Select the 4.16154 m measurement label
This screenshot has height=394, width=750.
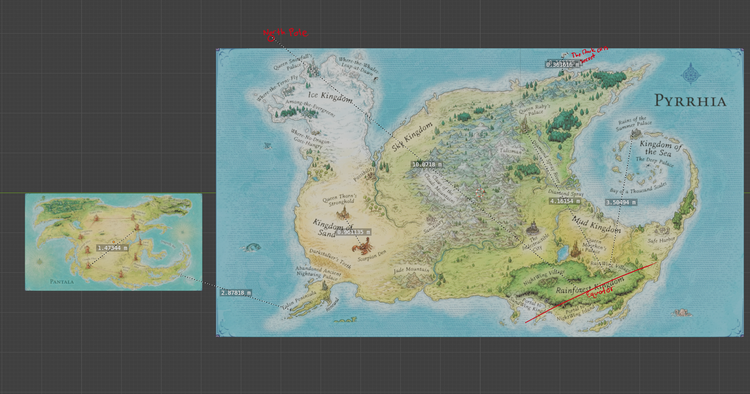[x=565, y=201]
